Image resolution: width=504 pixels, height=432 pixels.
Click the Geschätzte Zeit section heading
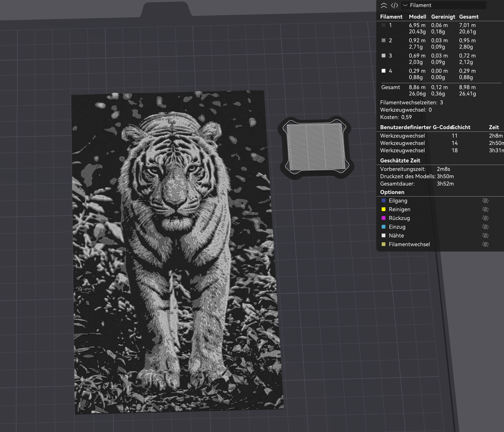click(x=400, y=161)
